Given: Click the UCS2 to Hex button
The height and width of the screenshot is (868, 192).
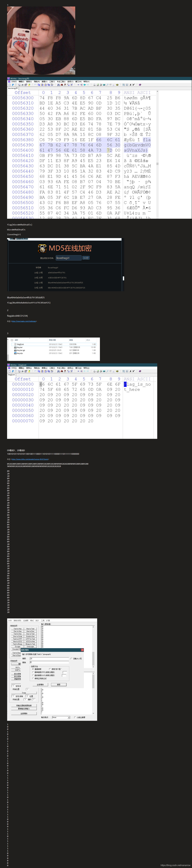Looking at the screenshot, I should [x=30, y=642].
